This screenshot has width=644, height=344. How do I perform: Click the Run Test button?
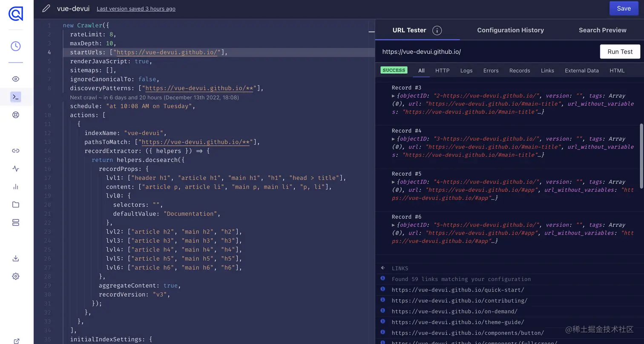pyautogui.click(x=620, y=52)
